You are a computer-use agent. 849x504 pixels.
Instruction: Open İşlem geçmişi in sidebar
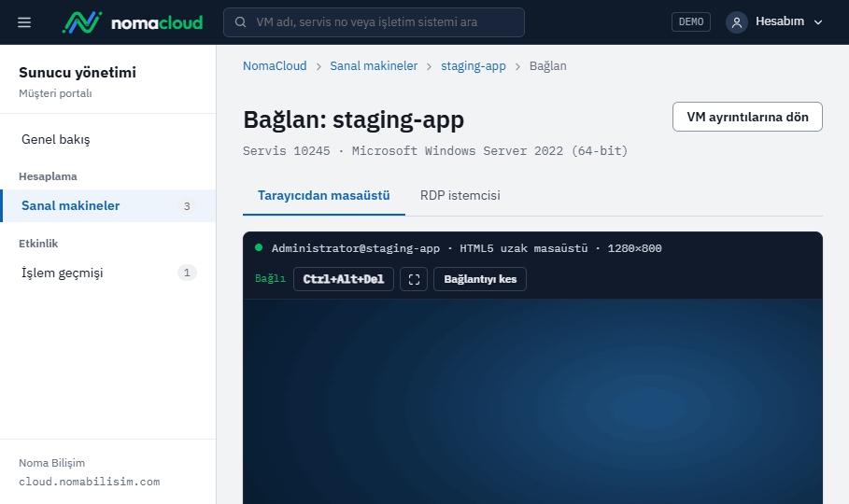[107, 273]
